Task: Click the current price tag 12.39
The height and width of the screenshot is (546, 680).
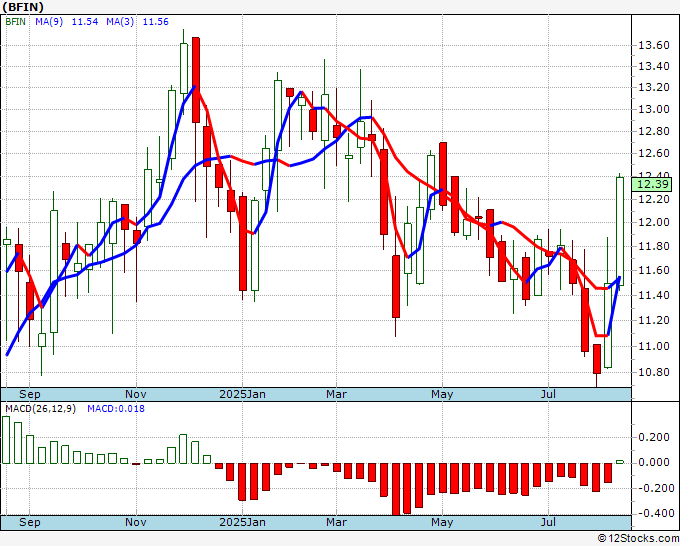Action: coord(652,184)
